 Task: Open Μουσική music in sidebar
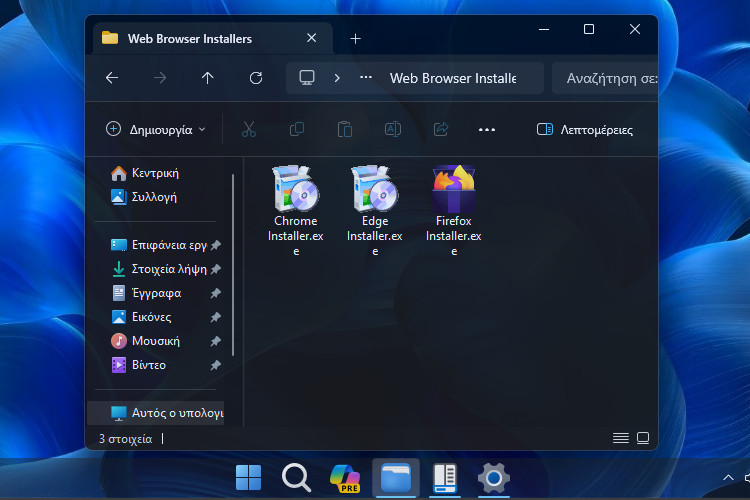[155, 341]
